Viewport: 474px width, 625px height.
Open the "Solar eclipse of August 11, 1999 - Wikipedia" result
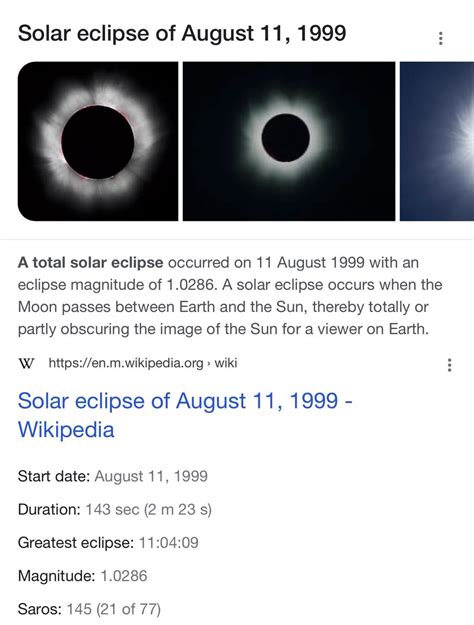pos(185,415)
